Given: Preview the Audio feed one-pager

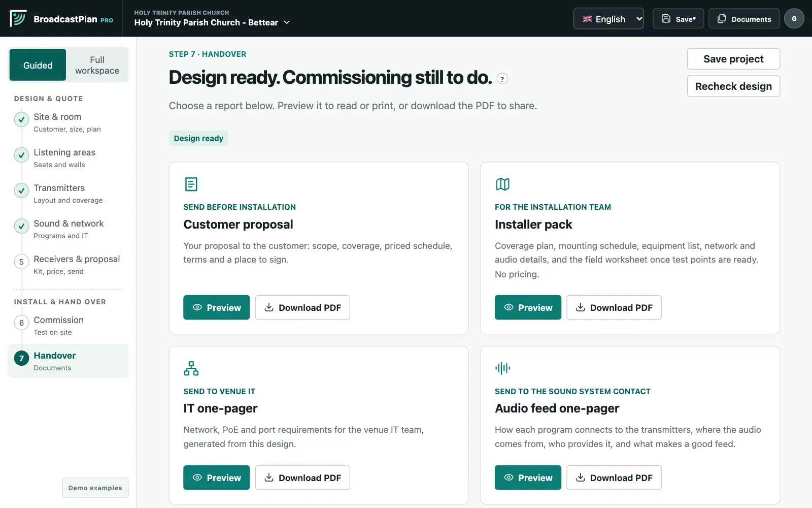Looking at the screenshot, I should coord(528,478).
